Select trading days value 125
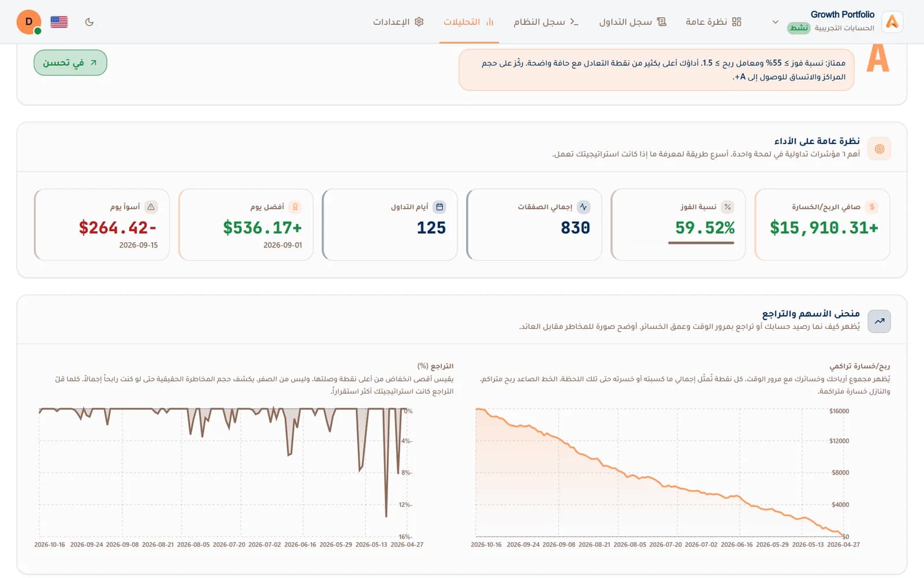 431,228
